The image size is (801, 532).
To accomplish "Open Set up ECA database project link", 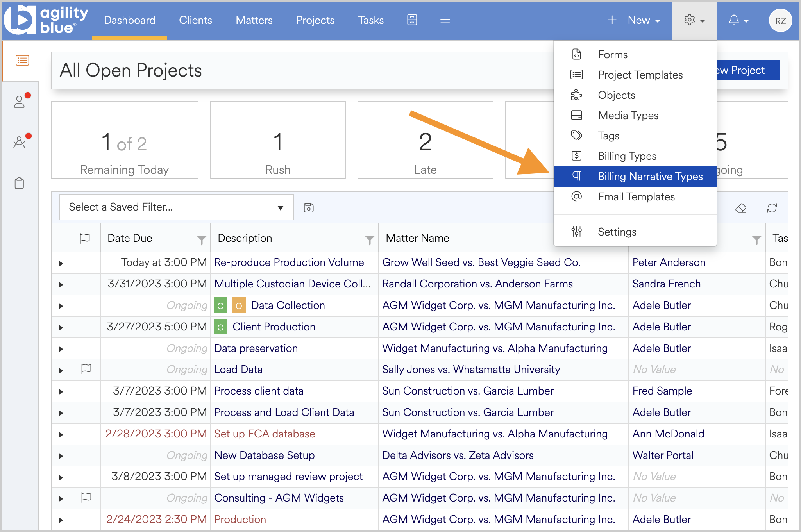I will click(x=265, y=434).
